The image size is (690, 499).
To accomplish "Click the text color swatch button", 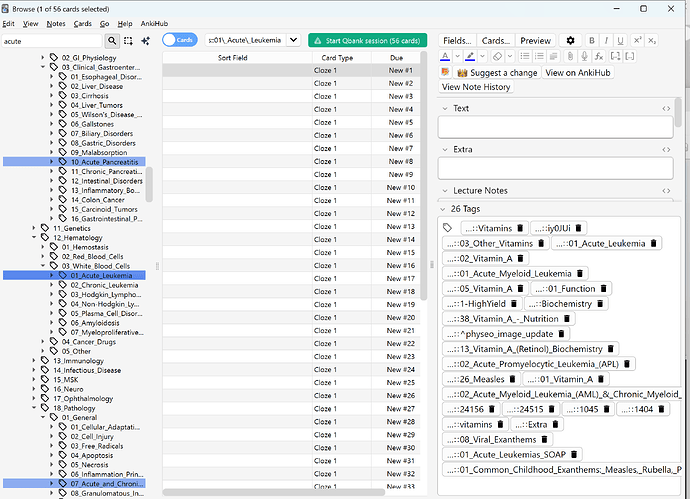I will 445,56.
